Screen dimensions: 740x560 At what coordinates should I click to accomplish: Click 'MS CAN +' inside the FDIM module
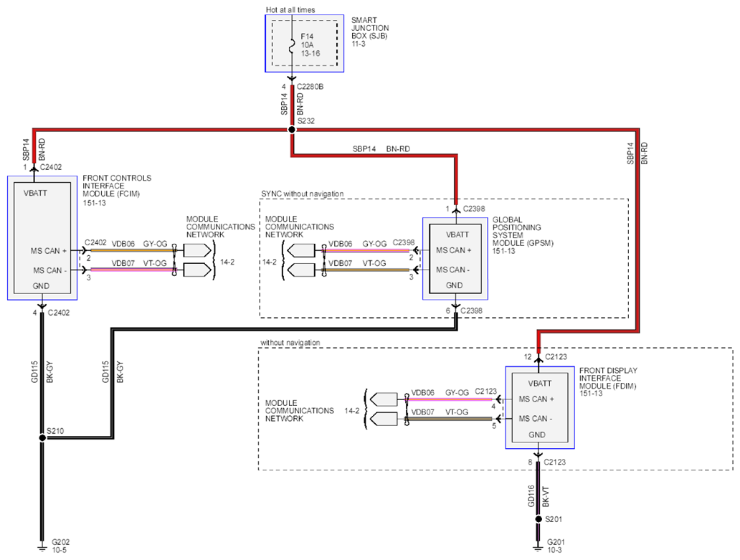pyautogui.click(x=536, y=399)
